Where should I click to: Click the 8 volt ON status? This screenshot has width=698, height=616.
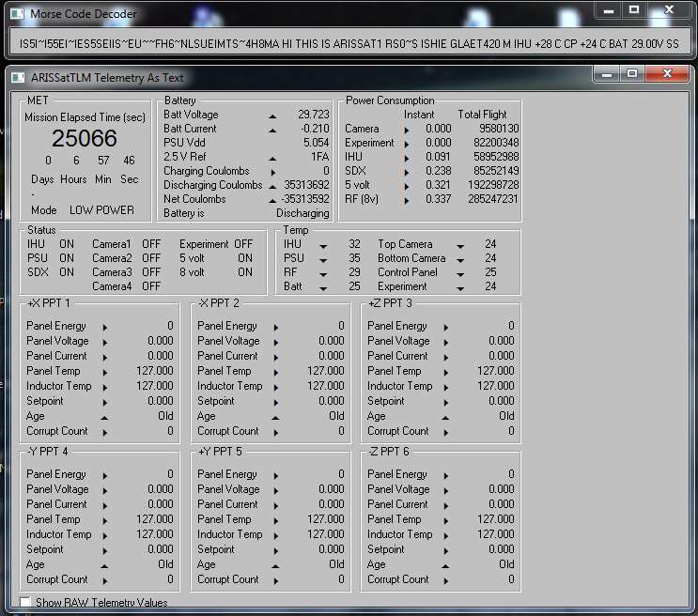(245, 272)
